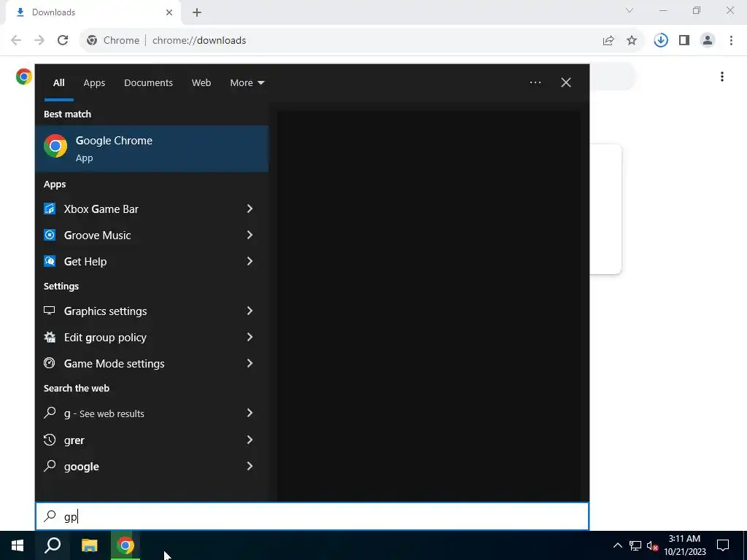Switch to the Apps filter tab
The height and width of the screenshot is (560, 747).
pos(94,82)
